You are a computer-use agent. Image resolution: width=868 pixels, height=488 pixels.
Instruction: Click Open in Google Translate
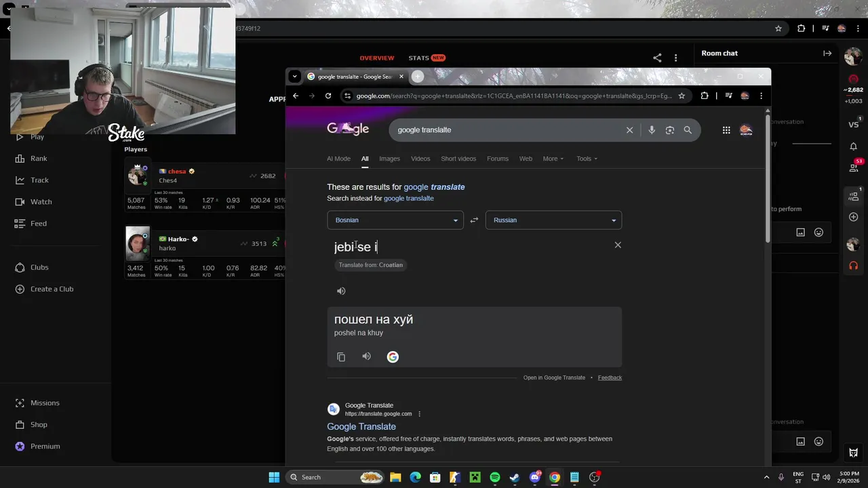[554, 378]
